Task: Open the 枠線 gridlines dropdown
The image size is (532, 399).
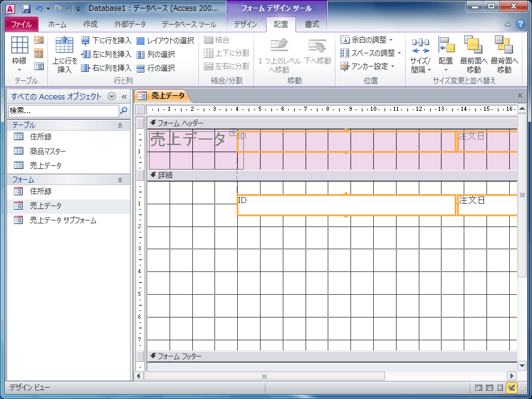Action: 19,55
